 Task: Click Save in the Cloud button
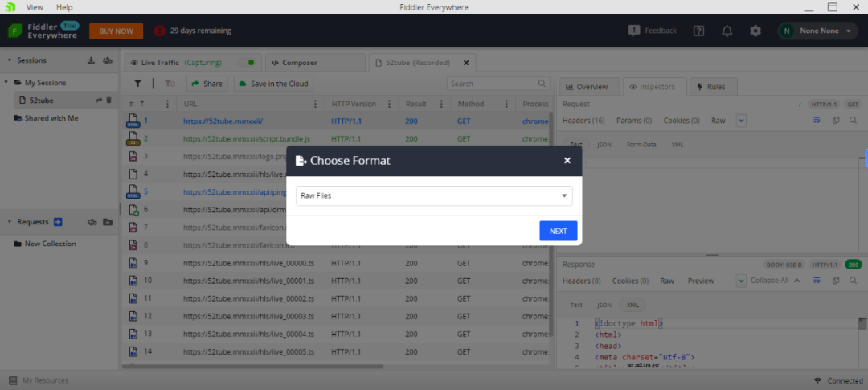[272, 84]
